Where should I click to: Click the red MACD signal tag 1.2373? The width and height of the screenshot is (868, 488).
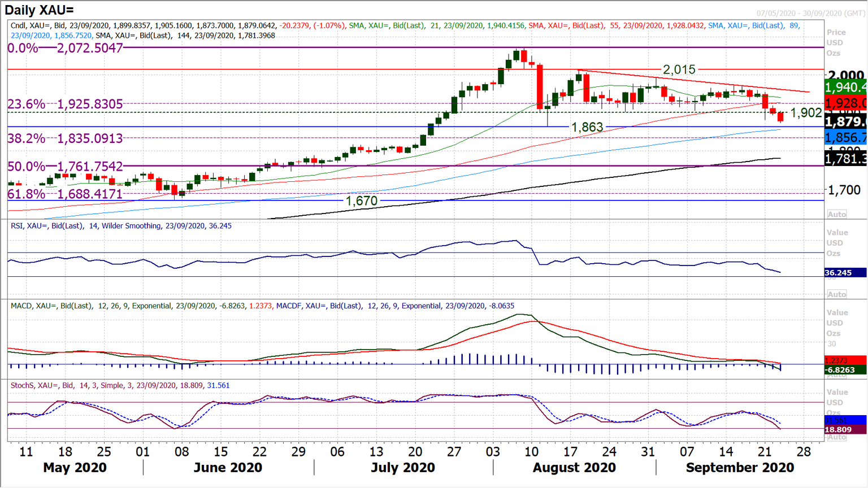845,360
